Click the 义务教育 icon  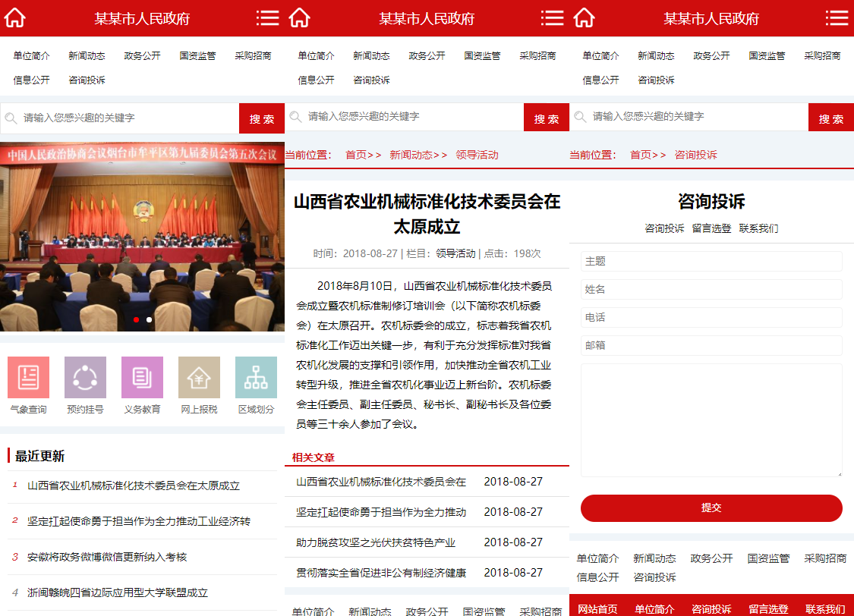tap(142, 377)
